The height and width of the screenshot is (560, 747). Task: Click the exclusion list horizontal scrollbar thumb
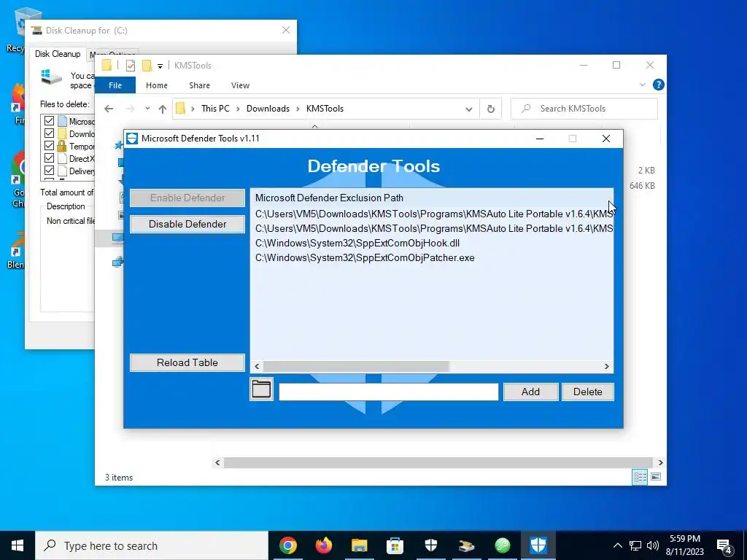click(x=356, y=366)
